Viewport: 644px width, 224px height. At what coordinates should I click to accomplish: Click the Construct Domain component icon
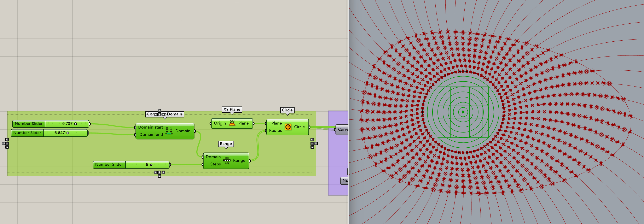pyautogui.click(x=169, y=131)
